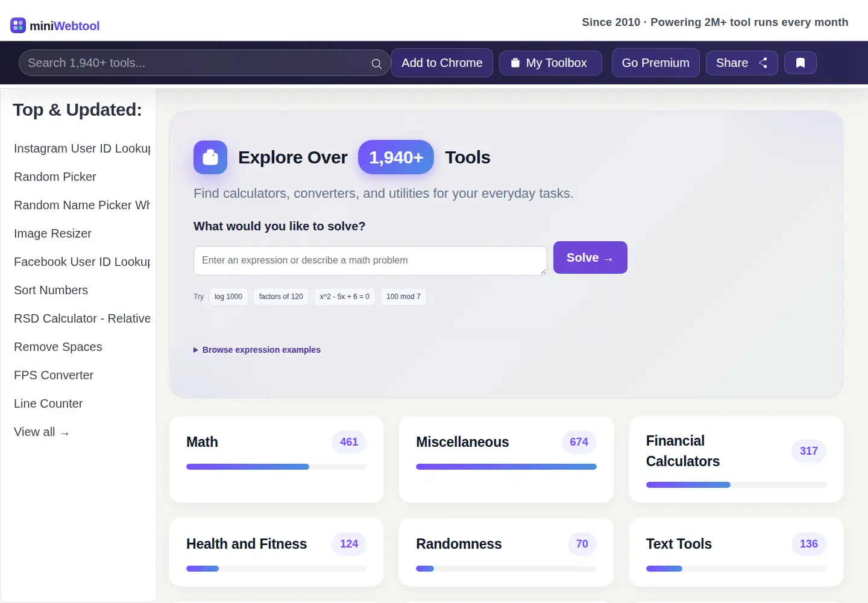Click the share icon in Share button
Image resolution: width=868 pixels, height=603 pixels.
click(x=763, y=63)
